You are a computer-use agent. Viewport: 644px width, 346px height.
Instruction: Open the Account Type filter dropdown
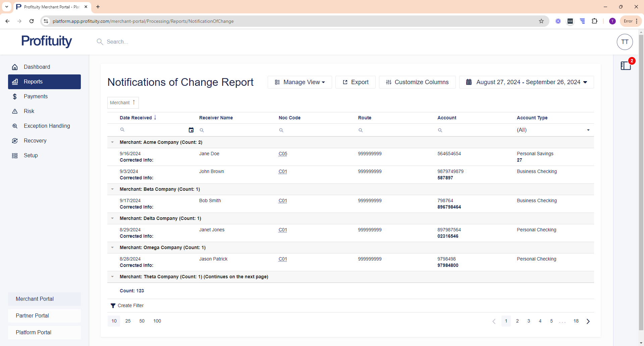click(588, 130)
